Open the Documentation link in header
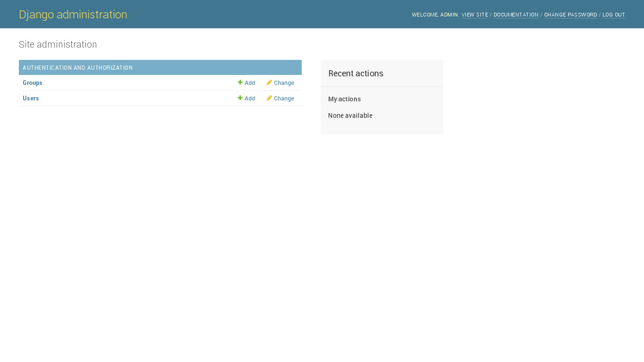The height and width of the screenshot is (362, 644). [x=516, y=15]
